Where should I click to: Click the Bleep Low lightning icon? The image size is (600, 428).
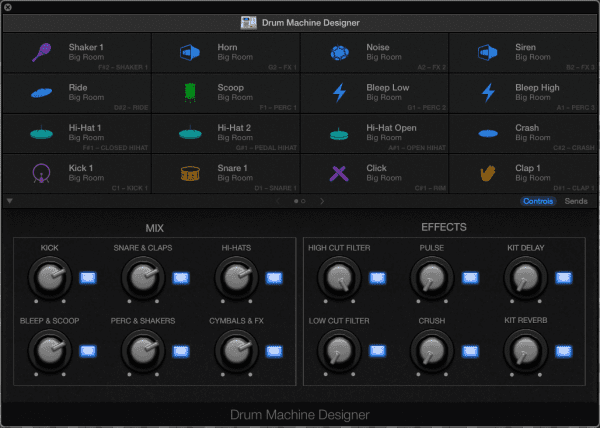pos(339,92)
